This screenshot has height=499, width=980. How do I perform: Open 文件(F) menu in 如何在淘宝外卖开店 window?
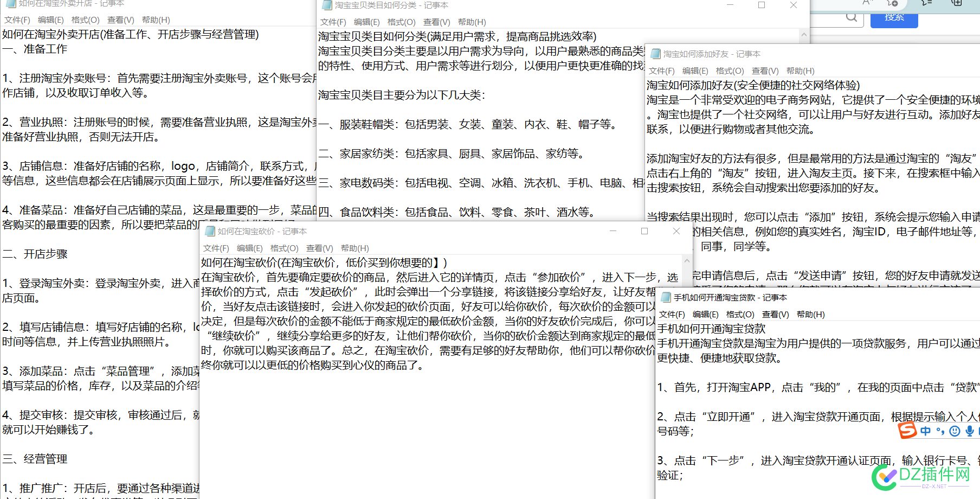pos(17,20)
